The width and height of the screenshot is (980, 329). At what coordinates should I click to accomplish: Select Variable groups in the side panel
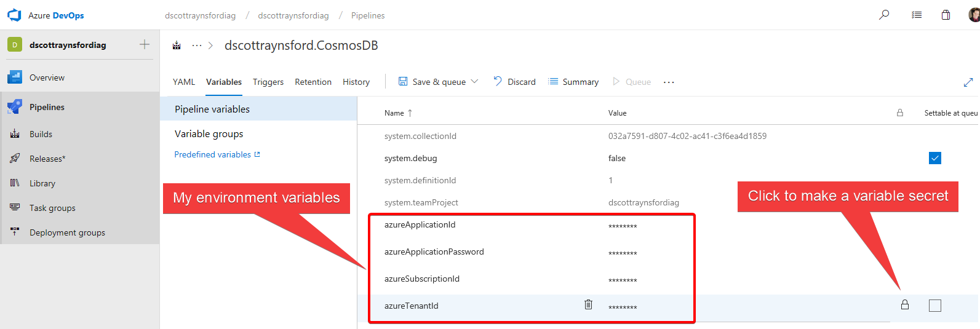pos(209,133)
